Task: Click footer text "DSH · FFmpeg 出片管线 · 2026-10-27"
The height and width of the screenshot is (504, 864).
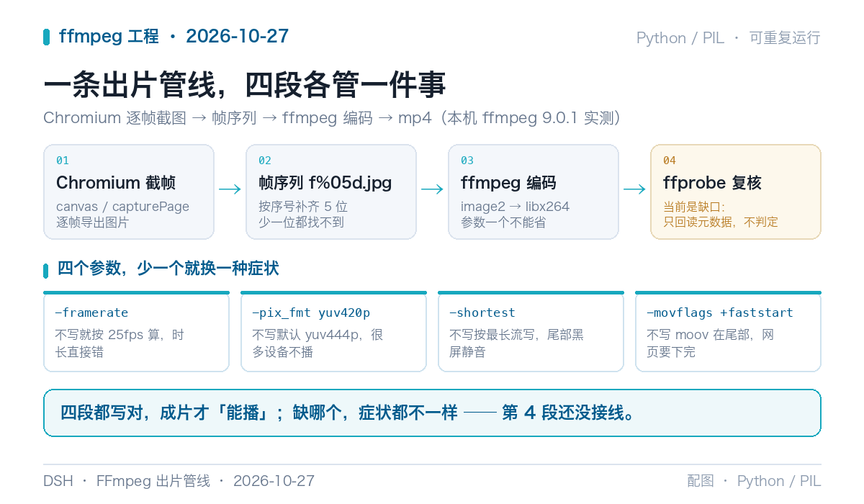Action: click(x=179, y=481)
